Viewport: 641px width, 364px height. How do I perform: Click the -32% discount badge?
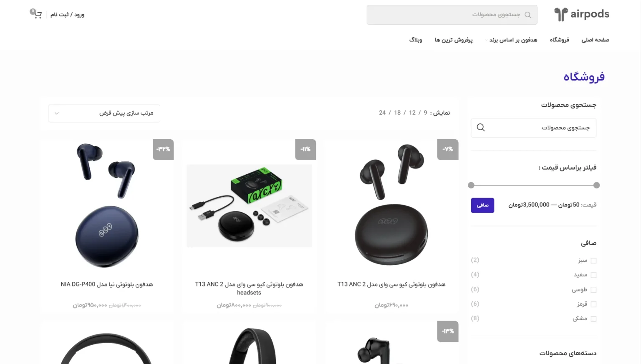(x=163, y=149)
